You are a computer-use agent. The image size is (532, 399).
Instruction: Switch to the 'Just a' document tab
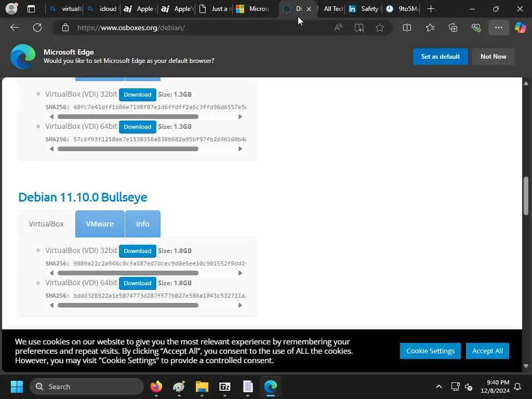pos(215,9)
